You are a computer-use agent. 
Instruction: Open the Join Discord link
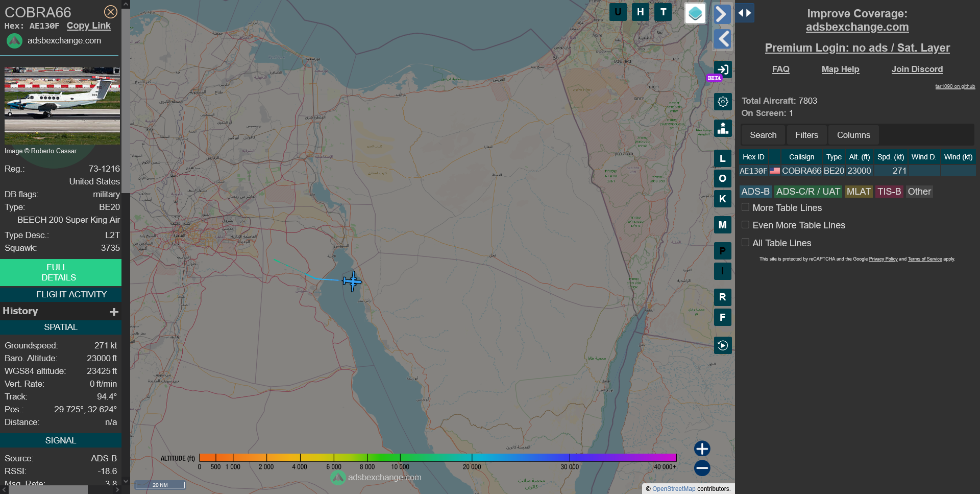pyautogui.click(x=917, y=69)
